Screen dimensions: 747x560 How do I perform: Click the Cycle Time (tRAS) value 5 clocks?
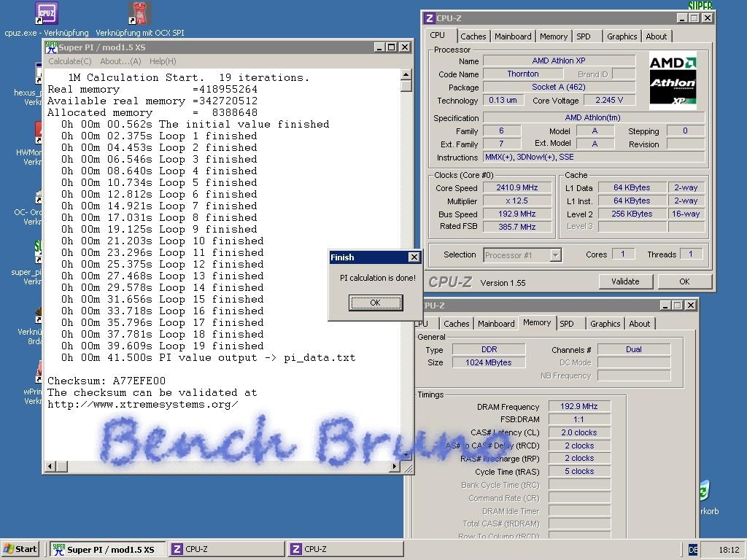[578, 471]
